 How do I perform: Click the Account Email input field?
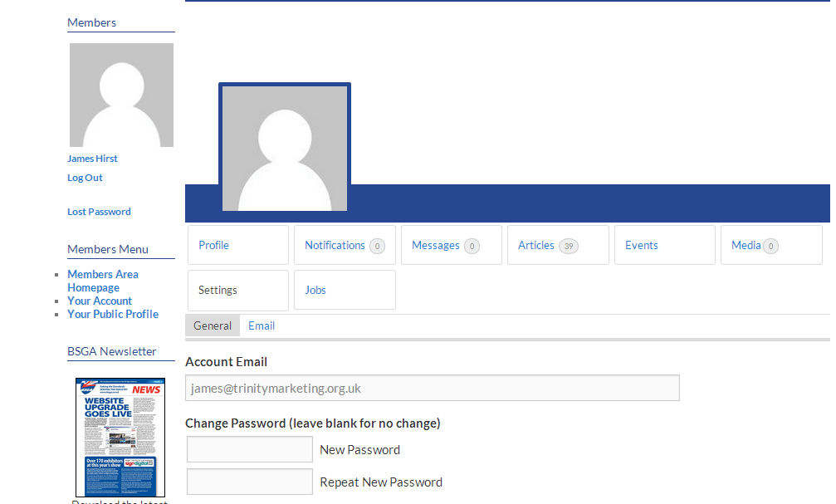pyautogui.click(x=433, y=388)
